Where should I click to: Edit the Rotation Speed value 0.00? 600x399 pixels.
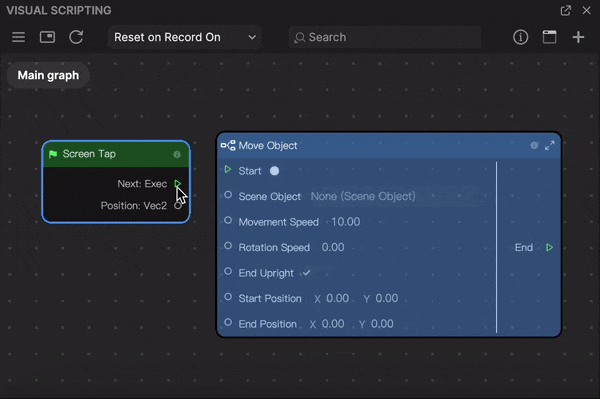pyautogui.click(x=333, y=248)
